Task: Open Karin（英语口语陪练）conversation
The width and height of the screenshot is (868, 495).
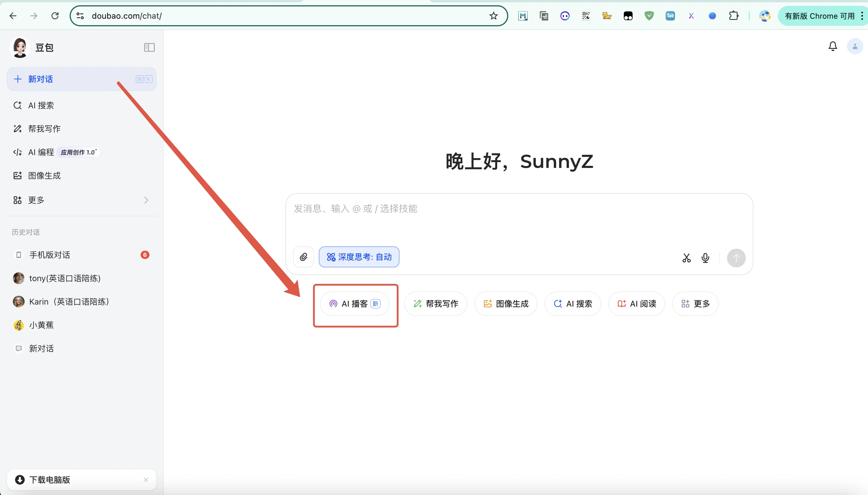Action: 82,302
